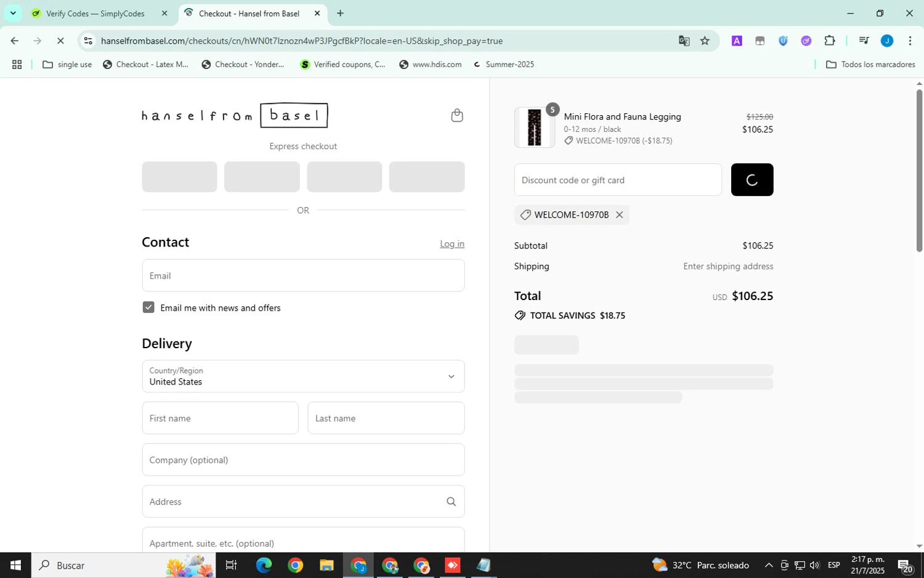Open the Chrome profile avatar J
Viewport: 924px width, 578px height.
click(887, 41)
